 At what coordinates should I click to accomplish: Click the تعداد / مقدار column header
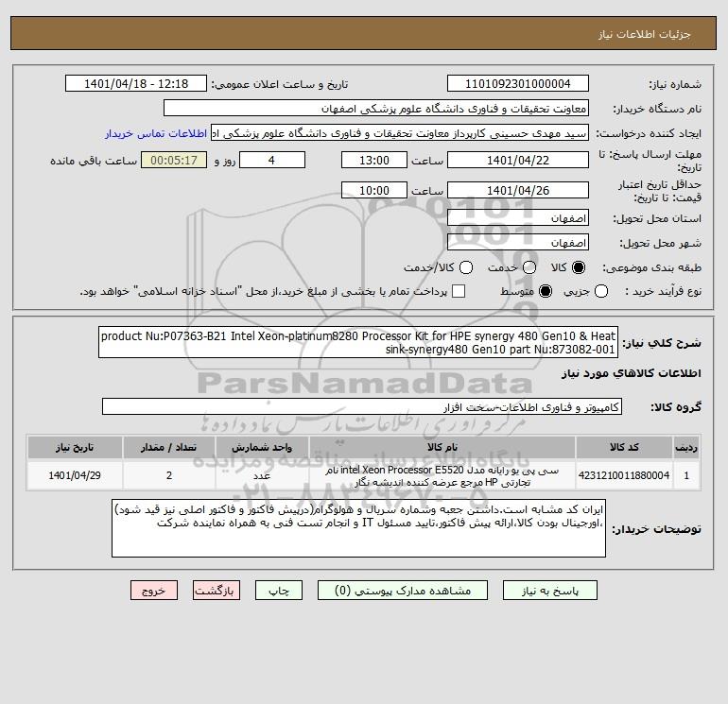[x=169, y=447]
